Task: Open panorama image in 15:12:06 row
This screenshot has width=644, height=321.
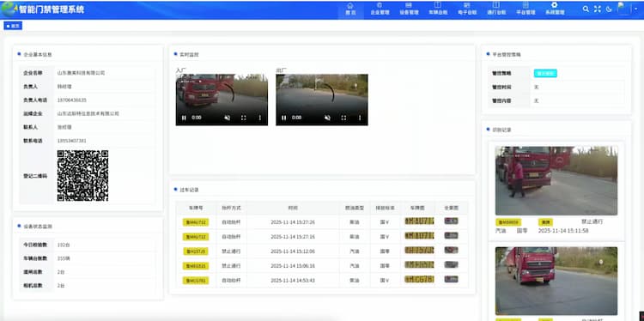Action: point(452,250)
